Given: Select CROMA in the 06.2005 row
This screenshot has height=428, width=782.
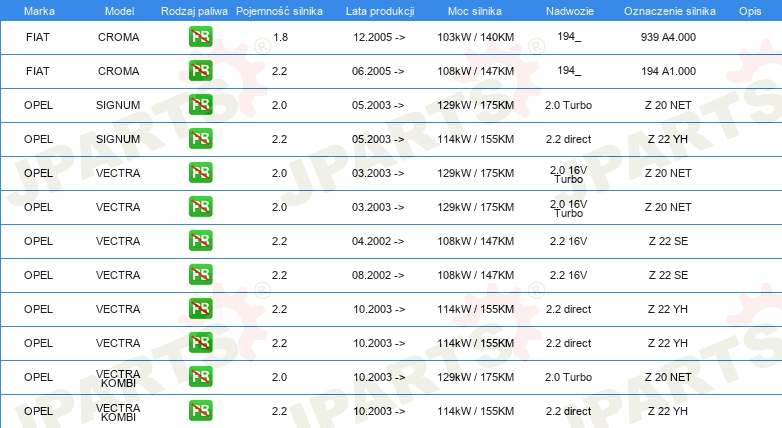Looking at the screenshot, I should tap(118, 71).
